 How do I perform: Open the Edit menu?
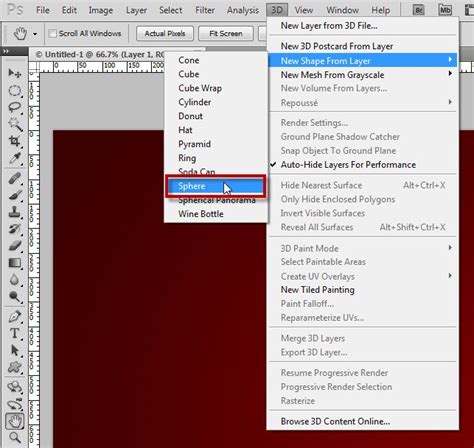[69, 10]
